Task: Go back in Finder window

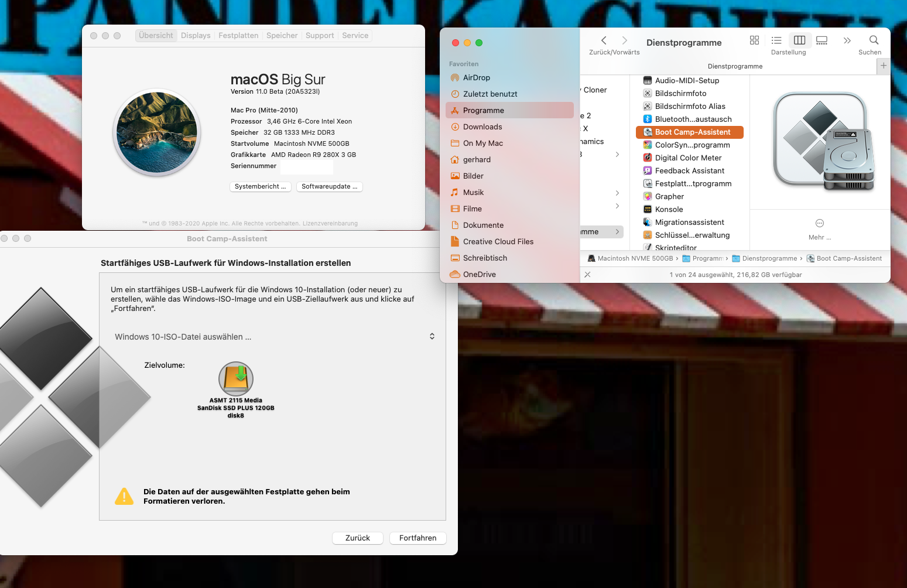Action: 604,40
